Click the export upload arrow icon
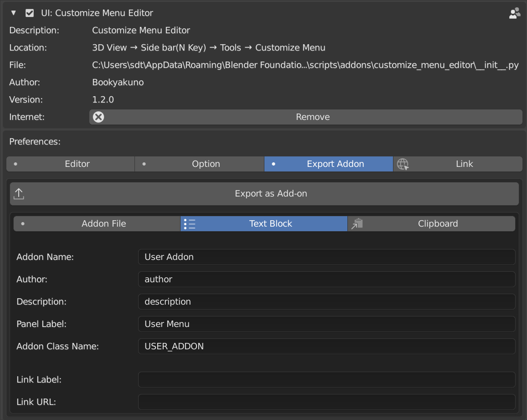The width and height of the screenshot is (527, 420). point(19,194)
